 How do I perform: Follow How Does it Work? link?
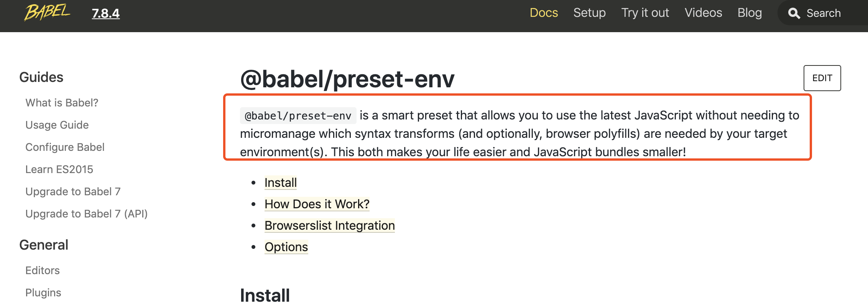click(x=317, y=204)
